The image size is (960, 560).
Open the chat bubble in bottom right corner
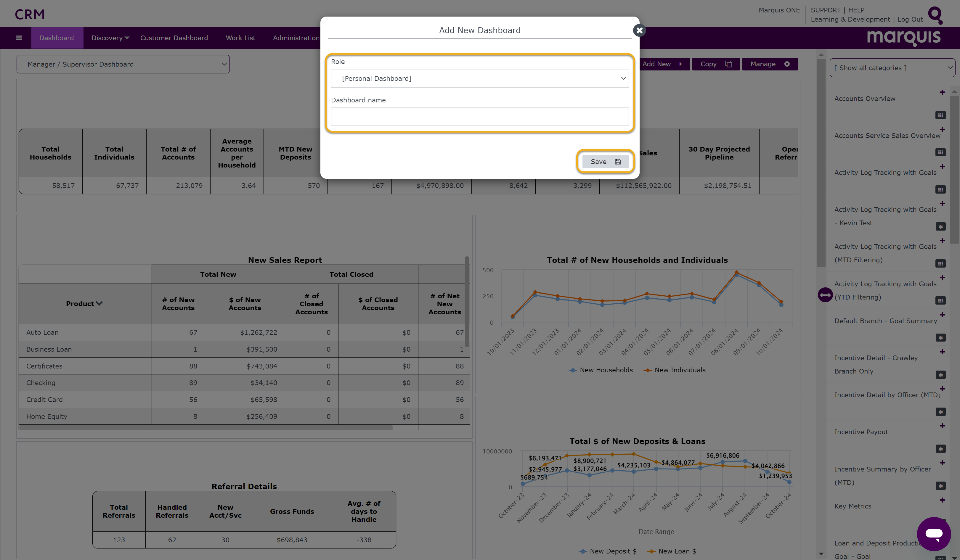click(934, 534)
